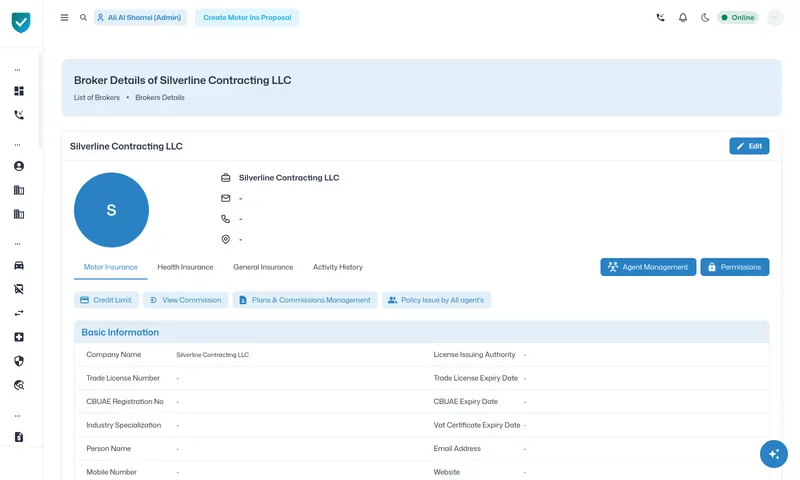Click the location pin icon

tap(226, 239)
